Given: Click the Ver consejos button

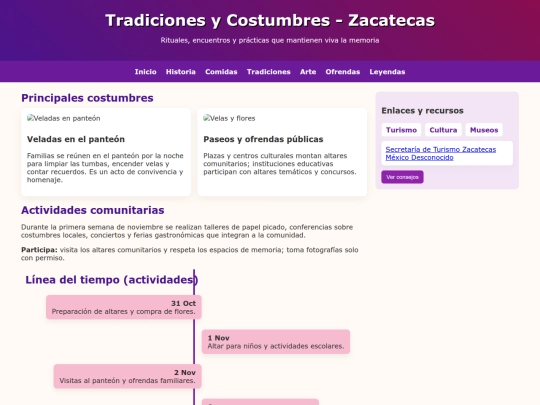Looking at the screenshot, I should pyautogui.click(x=402, y=177).
